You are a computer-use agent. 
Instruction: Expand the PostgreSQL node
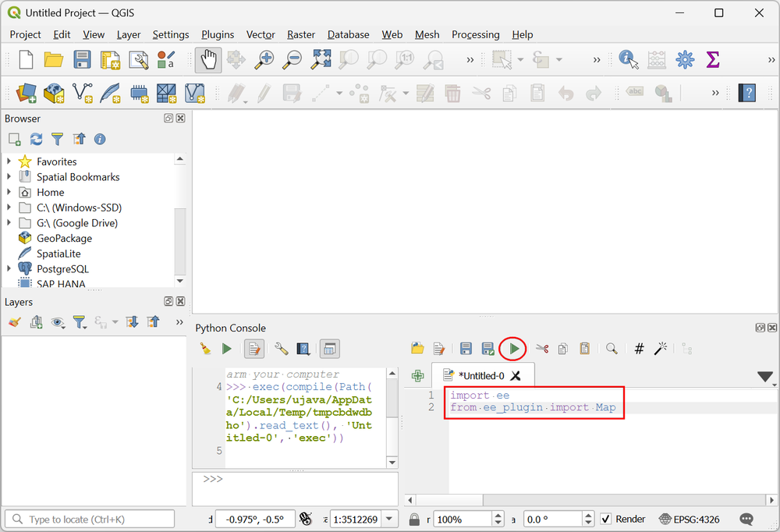pyautogui.click(x=9, y=269)
